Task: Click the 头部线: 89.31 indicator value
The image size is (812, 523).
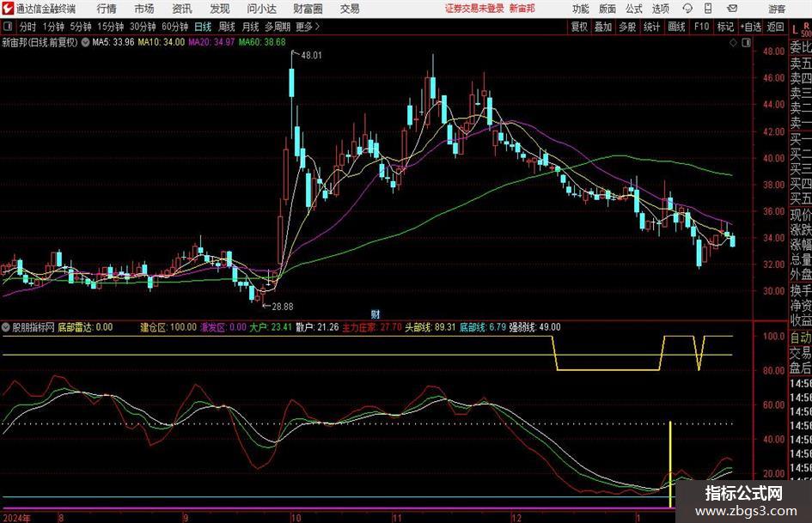Action: pos(430,327)
